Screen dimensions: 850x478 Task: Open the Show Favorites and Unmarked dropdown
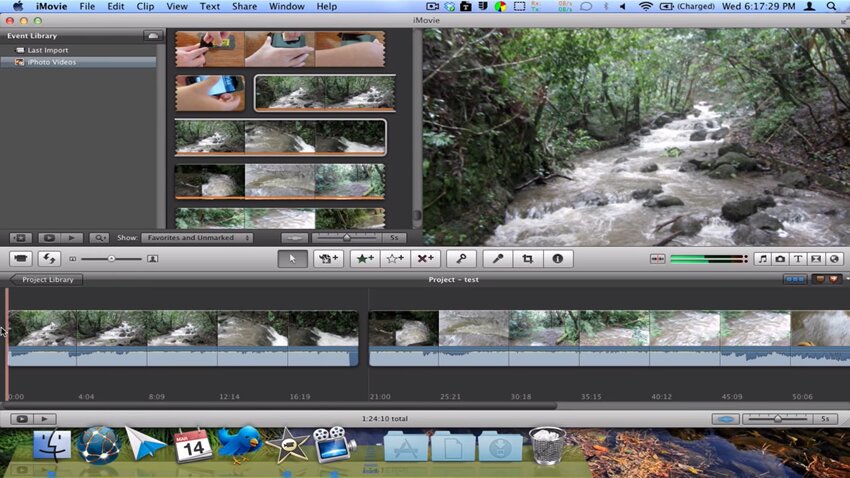tap(197, 237)
